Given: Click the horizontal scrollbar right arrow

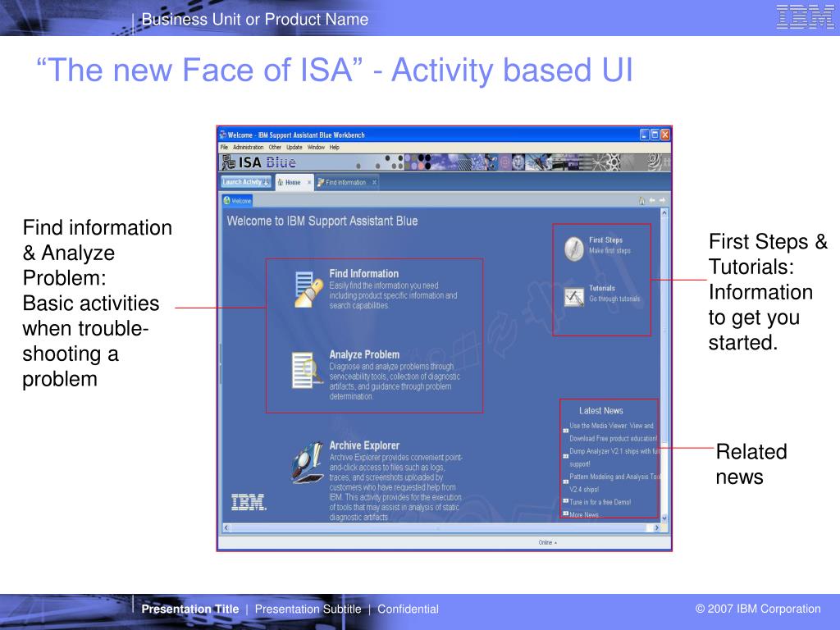Looking at the screenshot, I should coord(657,528).
